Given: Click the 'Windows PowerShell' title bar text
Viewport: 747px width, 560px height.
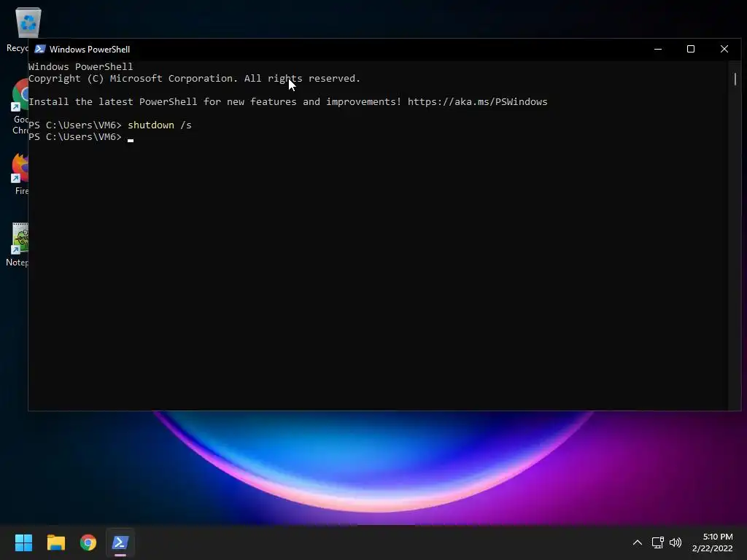Looking at the screenshot, I should point(90,50).
